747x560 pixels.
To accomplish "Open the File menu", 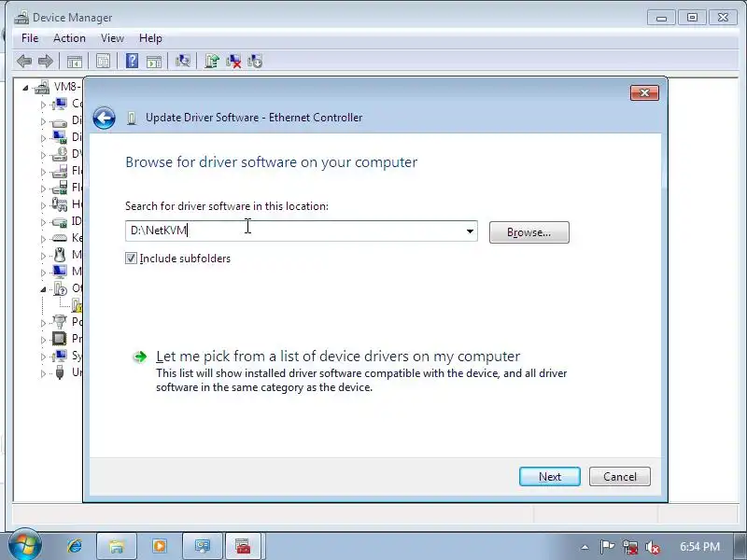I will [30, 38].
